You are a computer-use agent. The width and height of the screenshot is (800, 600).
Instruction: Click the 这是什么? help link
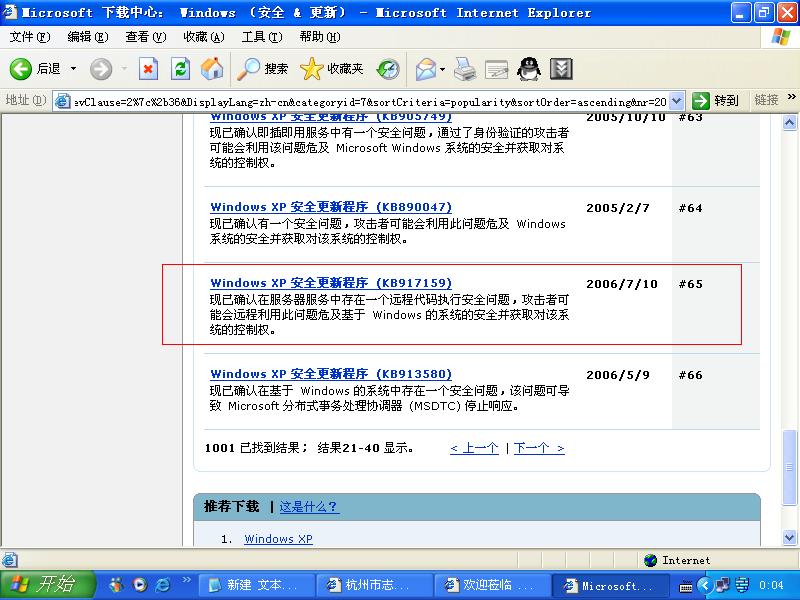pos(309,507)
